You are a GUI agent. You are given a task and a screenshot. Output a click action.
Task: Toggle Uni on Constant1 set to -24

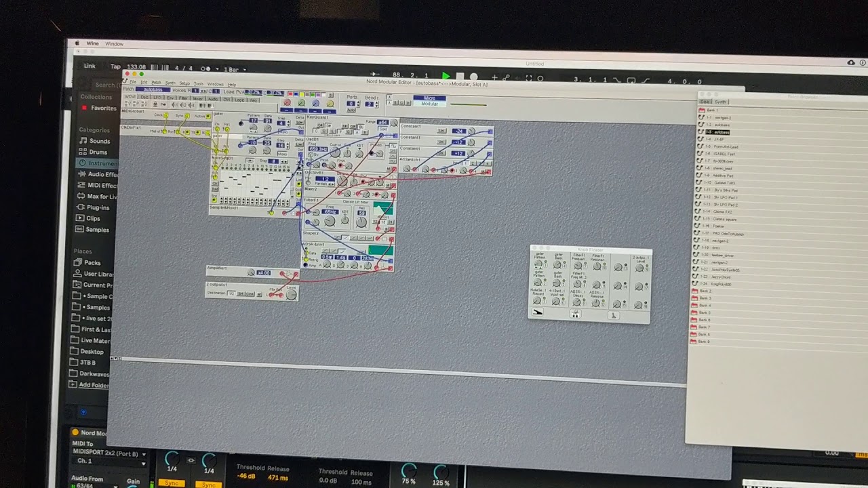click(441, 131)
